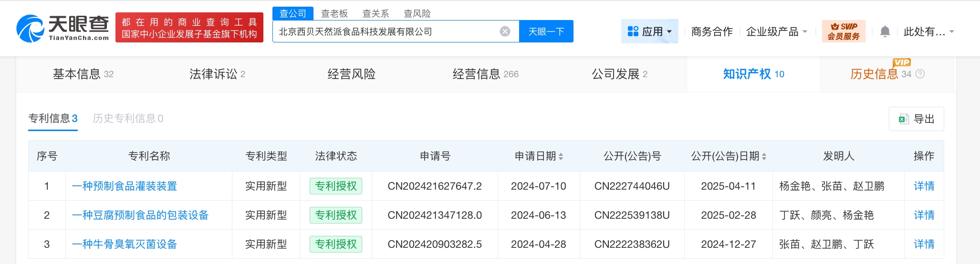The height and width of the screenshot is (264, 980).
Task: View 详情 for the 牛骨臭氧灭菌设备 patent
Action: point(924,244)
